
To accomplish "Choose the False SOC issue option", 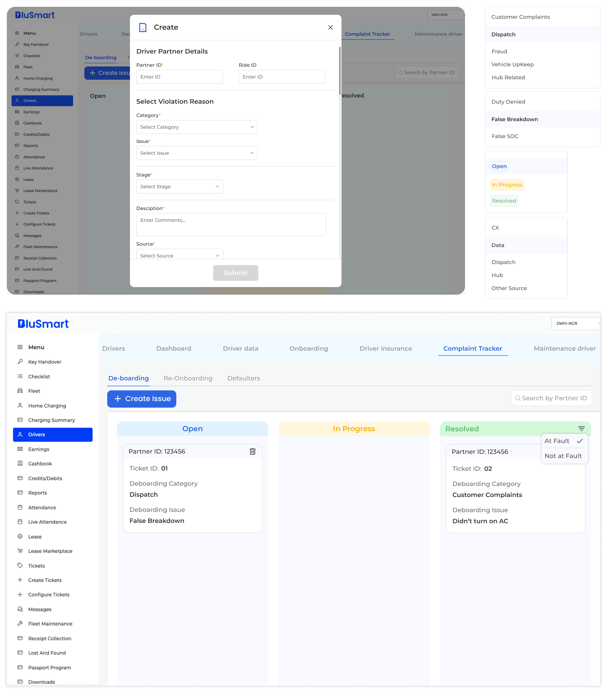I will tap(505, 136).
